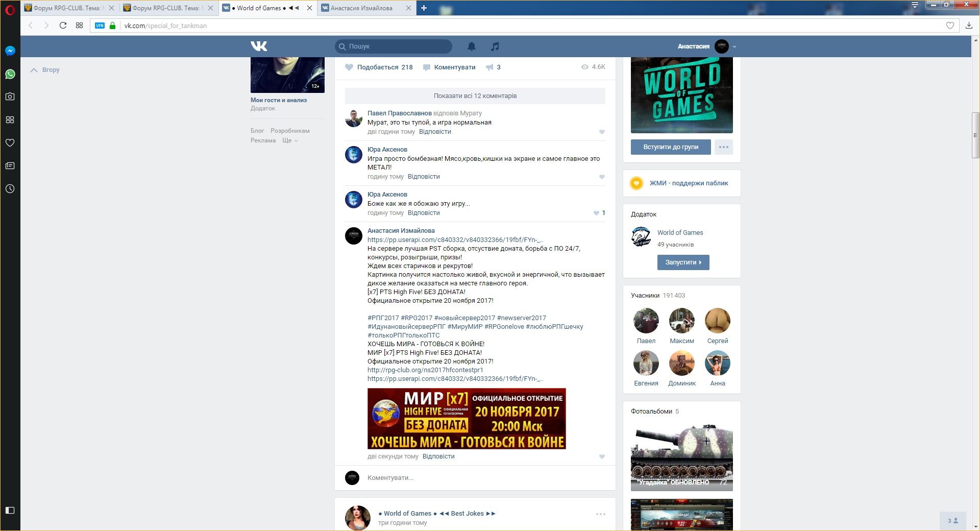Viewport: 980px width, 531px height.
Task: Switch to the second Форум RPG-CLUB tab
Action: [168, 8]
